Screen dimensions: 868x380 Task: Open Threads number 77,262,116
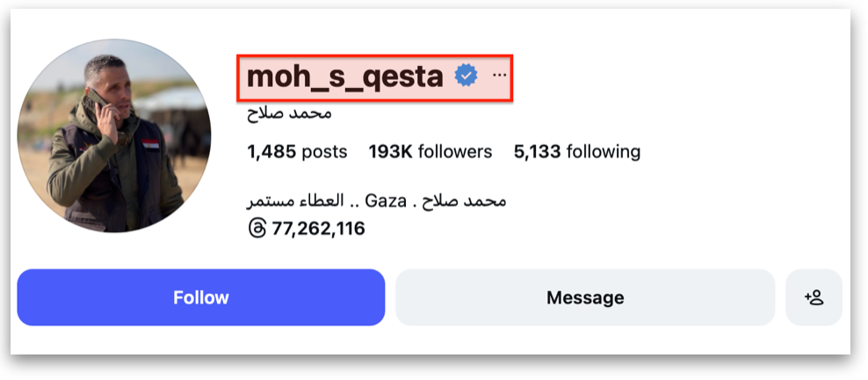(318, 229)
